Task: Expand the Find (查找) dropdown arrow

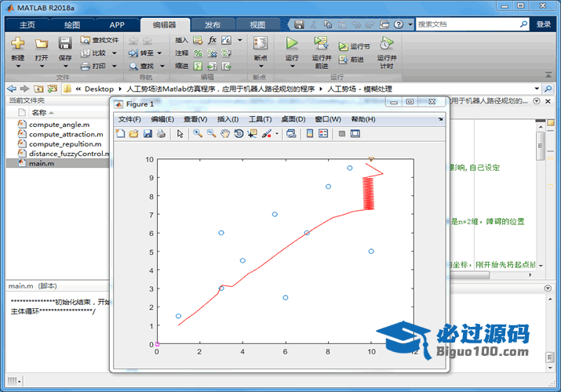Action: coord(162,66)
